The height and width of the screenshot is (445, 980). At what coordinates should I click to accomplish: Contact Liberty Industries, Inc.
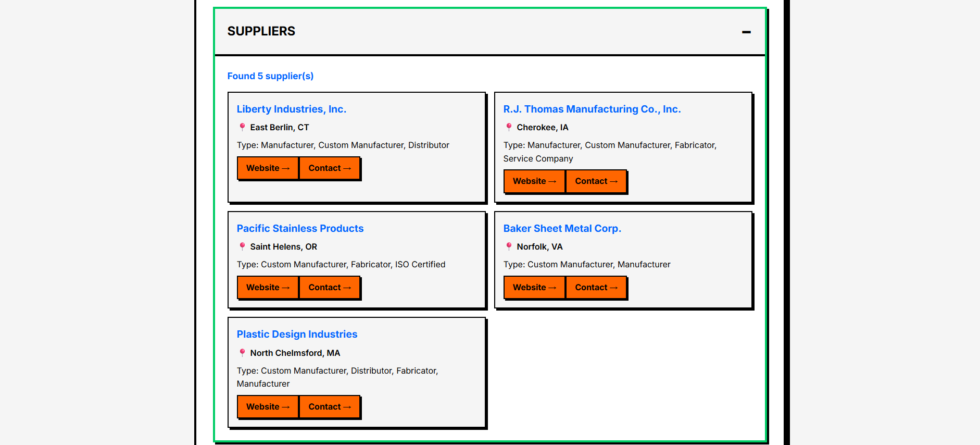(x=330, y=168)
